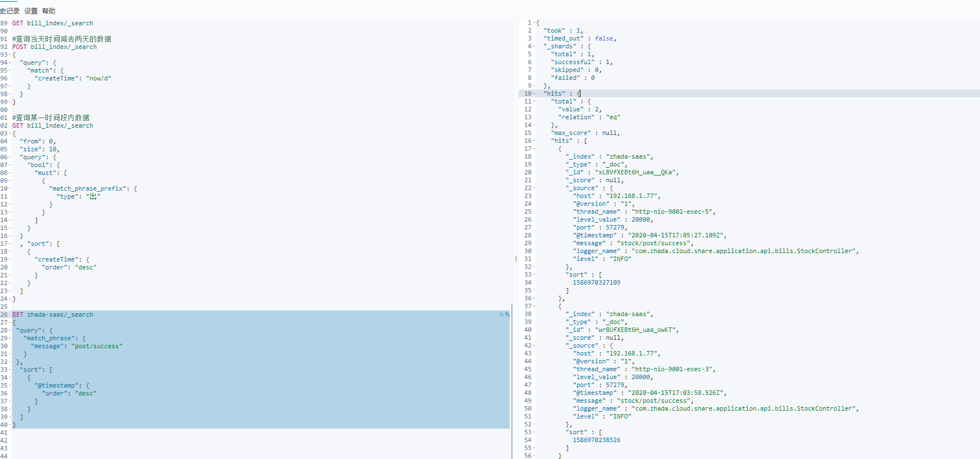Click the timestamp "2020-04-15T17:03:58.526Z" line

coord(650,393)
